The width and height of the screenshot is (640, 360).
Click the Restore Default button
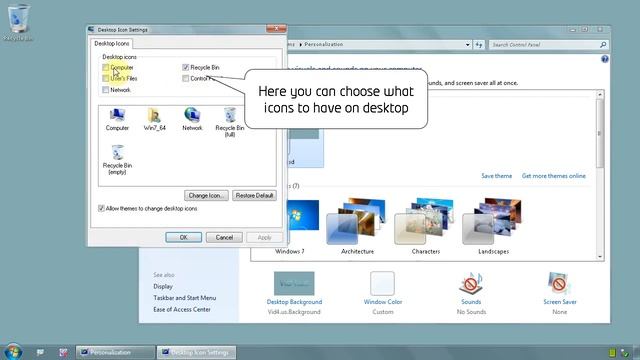click(254, 196)
